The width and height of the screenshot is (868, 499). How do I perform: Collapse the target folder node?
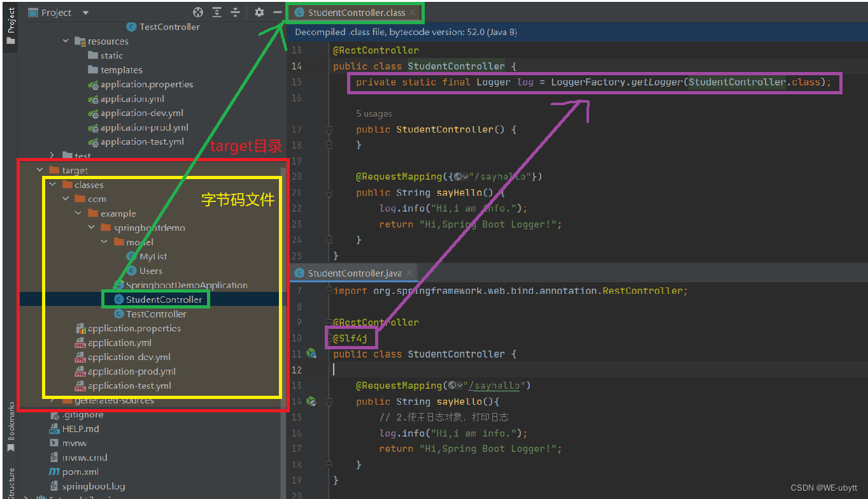click(39, 170)
